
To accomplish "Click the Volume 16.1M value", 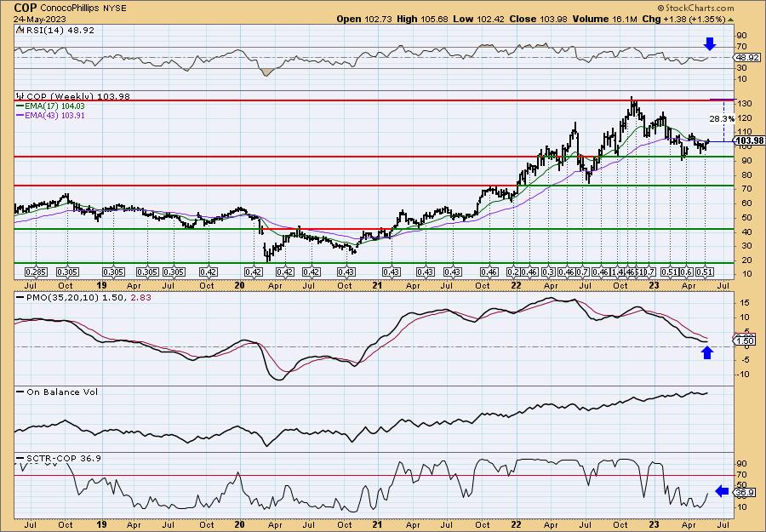I will click(x=603, y=19).
